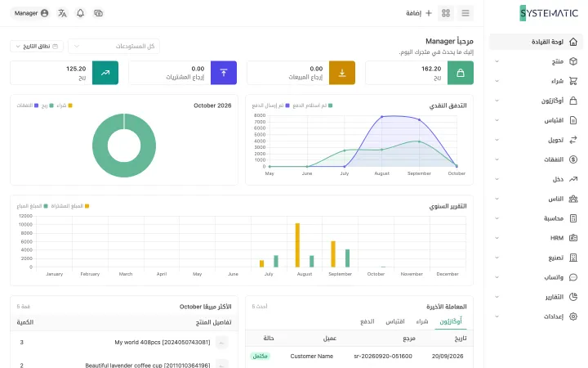Viewport: 588px width, 368px height.
Task: Click the teal profit trend card icon
Action: 105,73
